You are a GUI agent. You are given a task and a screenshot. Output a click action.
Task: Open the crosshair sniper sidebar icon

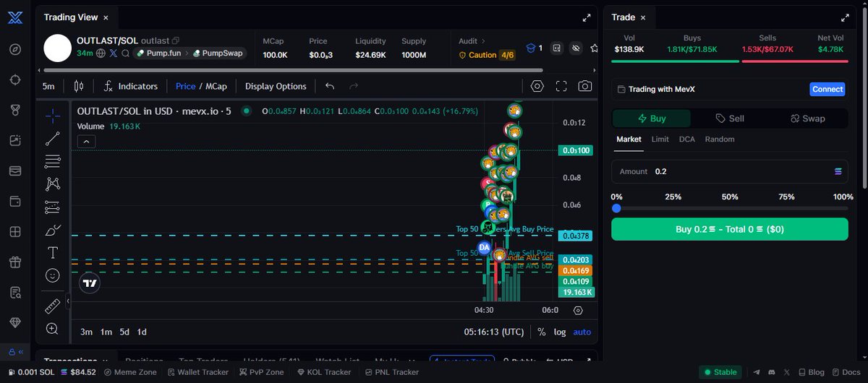[x=15, y=79]
